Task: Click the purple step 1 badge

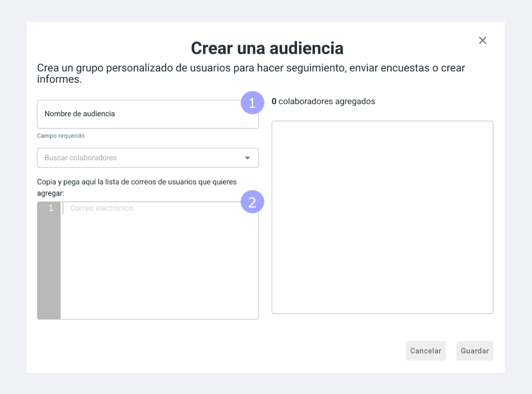Action: pyautogui.click(x=252, y=103)
